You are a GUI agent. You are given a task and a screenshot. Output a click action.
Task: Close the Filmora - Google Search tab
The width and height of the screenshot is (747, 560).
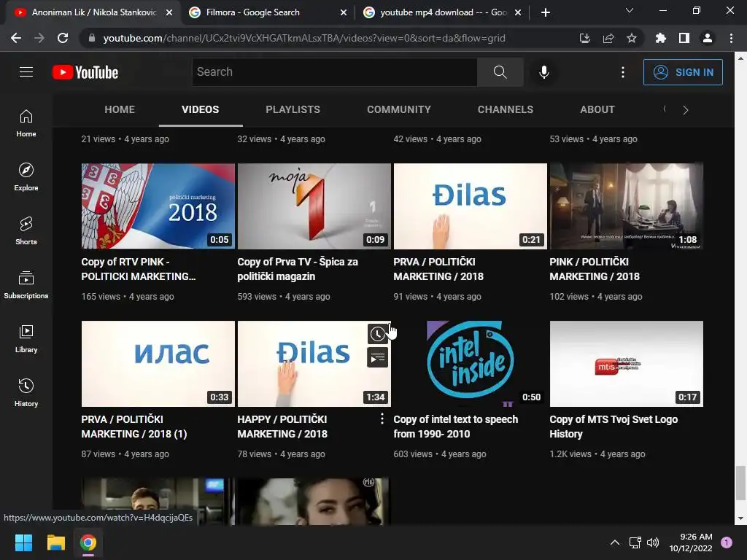click(x=344, y=12)
